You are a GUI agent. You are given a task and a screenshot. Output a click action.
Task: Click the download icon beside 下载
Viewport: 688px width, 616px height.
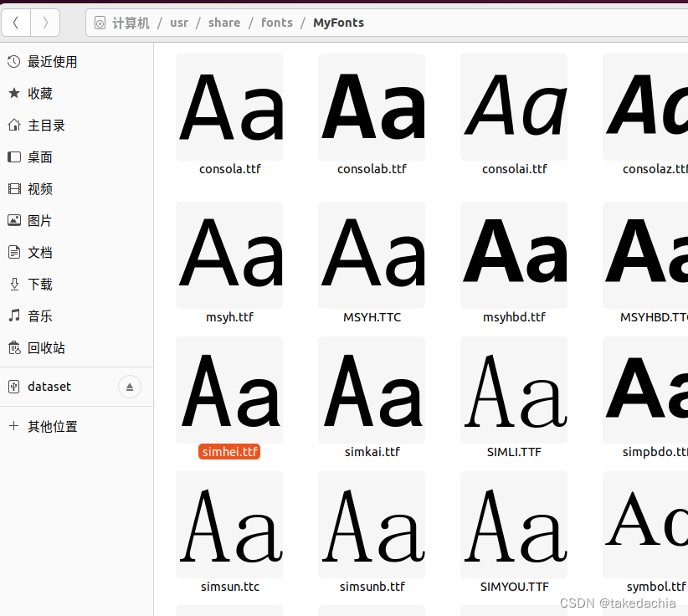(x=14, y=285)
